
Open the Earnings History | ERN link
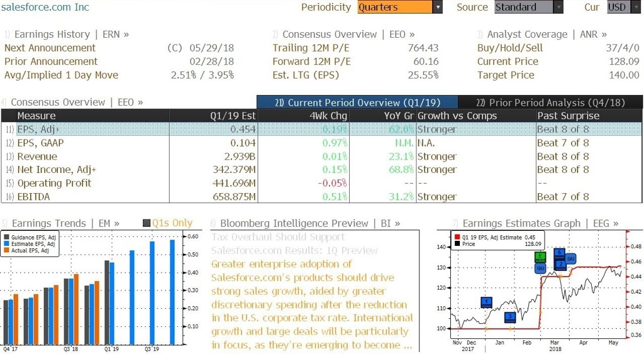point(72,35)
